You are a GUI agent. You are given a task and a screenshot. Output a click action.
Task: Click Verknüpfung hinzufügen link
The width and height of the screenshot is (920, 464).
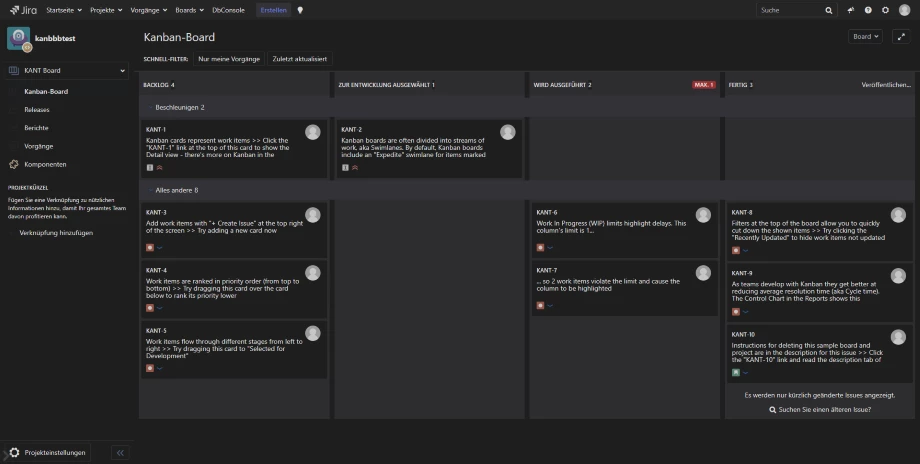56,233
